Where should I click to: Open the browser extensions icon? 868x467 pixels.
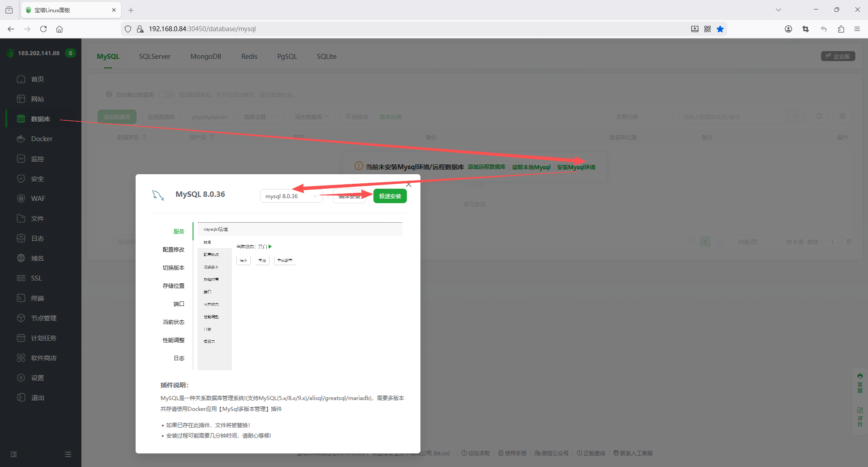(841, 29)
